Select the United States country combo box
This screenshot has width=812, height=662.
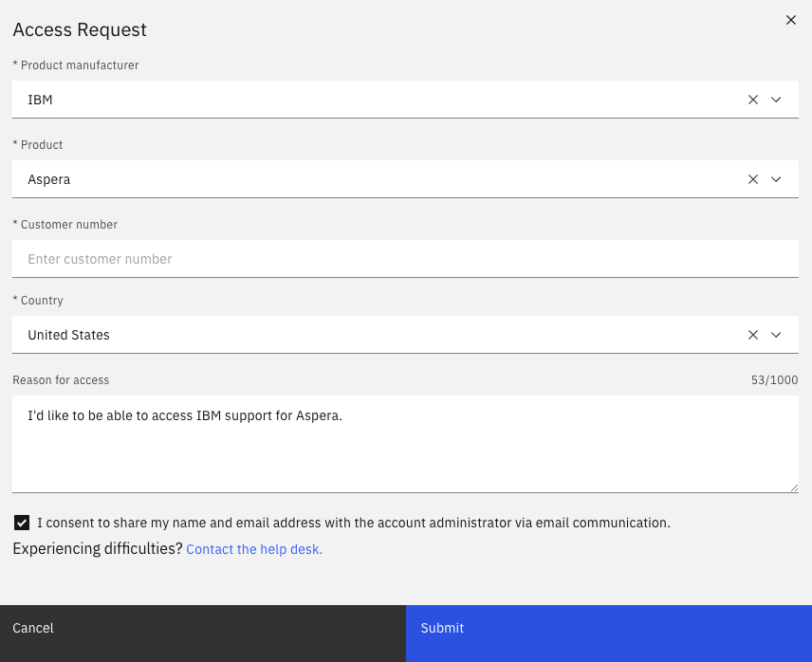click(x=405, y=335)
